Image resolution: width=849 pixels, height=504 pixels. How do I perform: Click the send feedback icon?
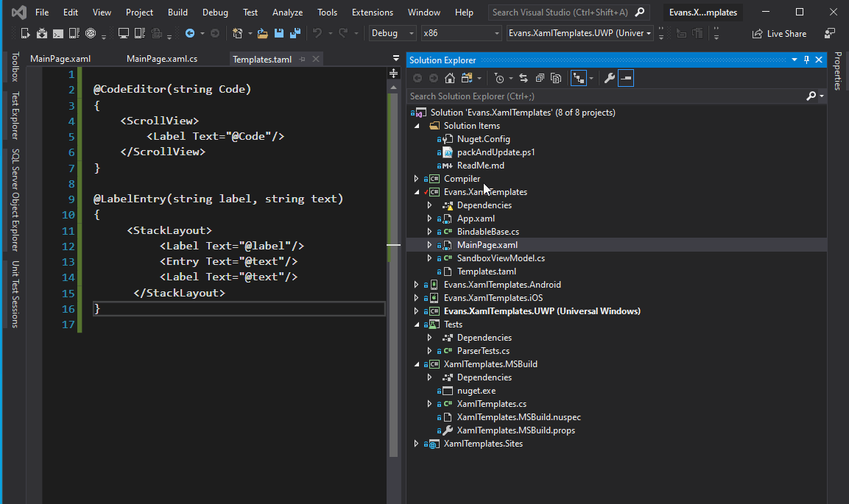(x=830, y=34)
